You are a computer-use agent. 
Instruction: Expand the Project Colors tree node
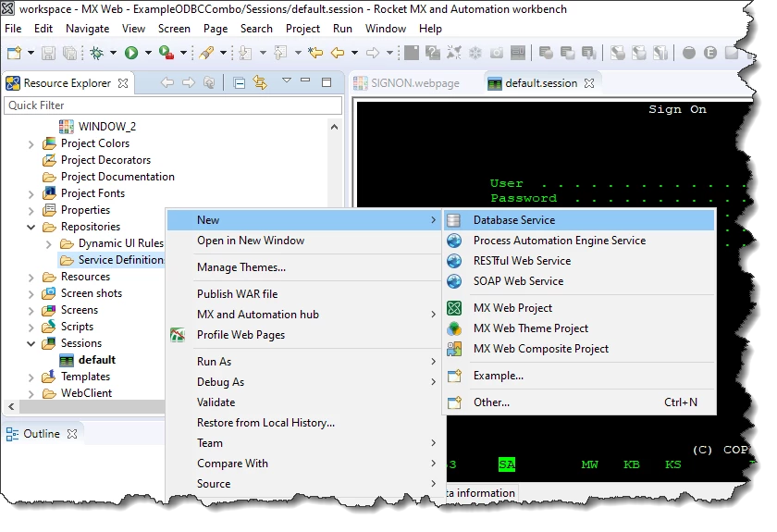point(31,144)
